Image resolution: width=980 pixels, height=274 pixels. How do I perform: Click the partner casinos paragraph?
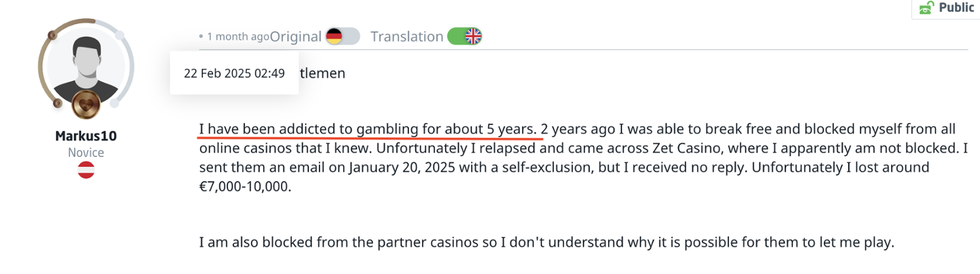click(x=546, y=243)
